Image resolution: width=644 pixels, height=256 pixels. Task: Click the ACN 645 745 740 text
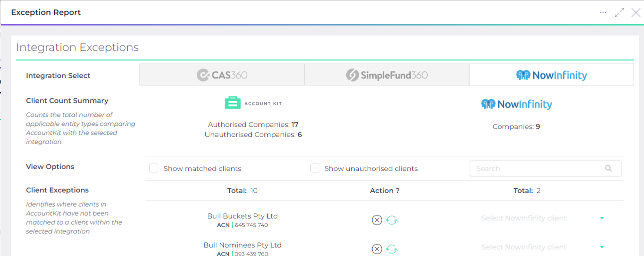pyautogui.click(x=242, y=225)
